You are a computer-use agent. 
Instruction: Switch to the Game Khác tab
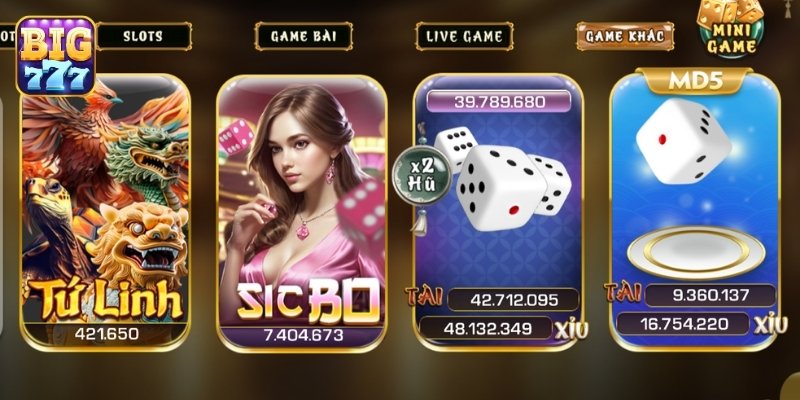pos(625,36)
